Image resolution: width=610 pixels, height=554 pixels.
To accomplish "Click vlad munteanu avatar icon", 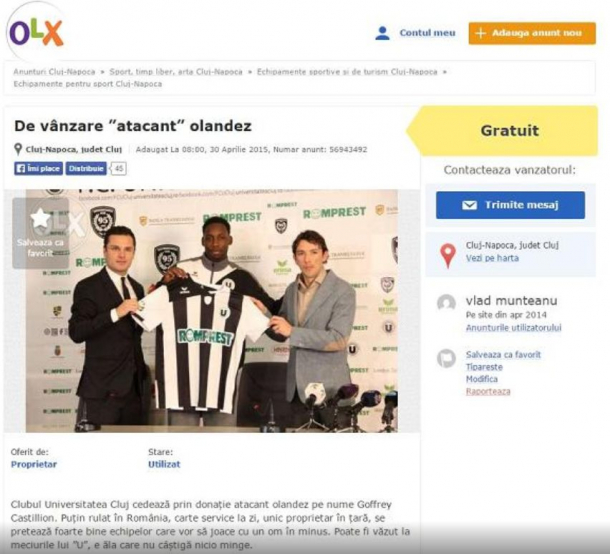I will (x=446, y=302).
